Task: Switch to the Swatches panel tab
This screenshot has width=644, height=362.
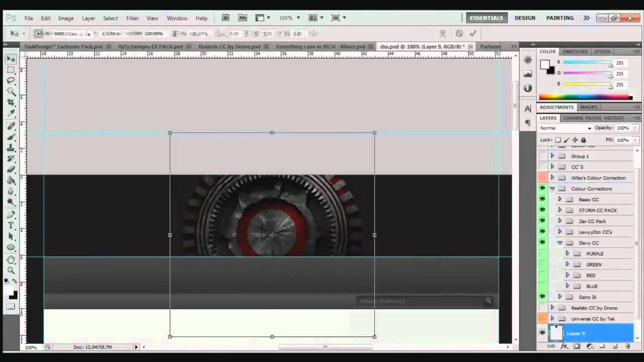Action: click(x=575, y=51)
